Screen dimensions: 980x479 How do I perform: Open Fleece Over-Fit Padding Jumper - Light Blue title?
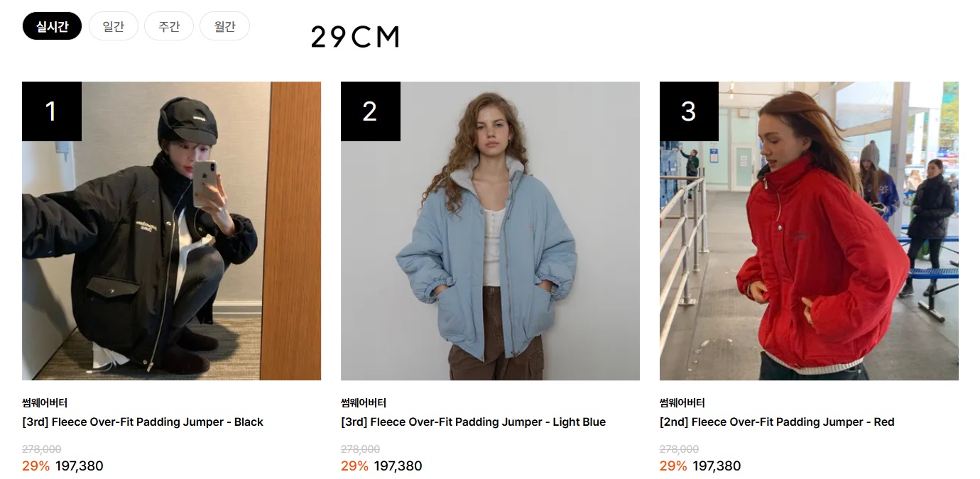click(473, 422)
